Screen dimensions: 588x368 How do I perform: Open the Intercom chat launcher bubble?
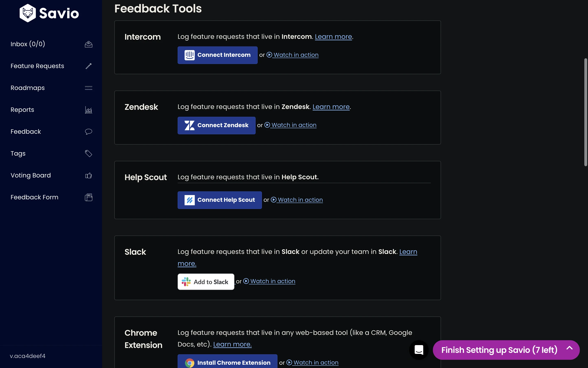[x=419, y=350]
